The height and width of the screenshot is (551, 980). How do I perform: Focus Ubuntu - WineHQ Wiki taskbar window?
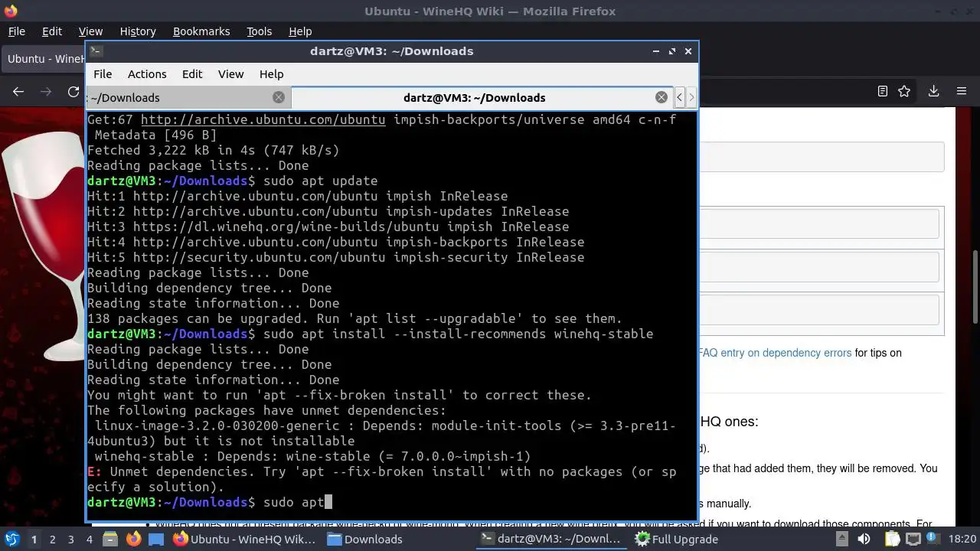coord(244,539)
